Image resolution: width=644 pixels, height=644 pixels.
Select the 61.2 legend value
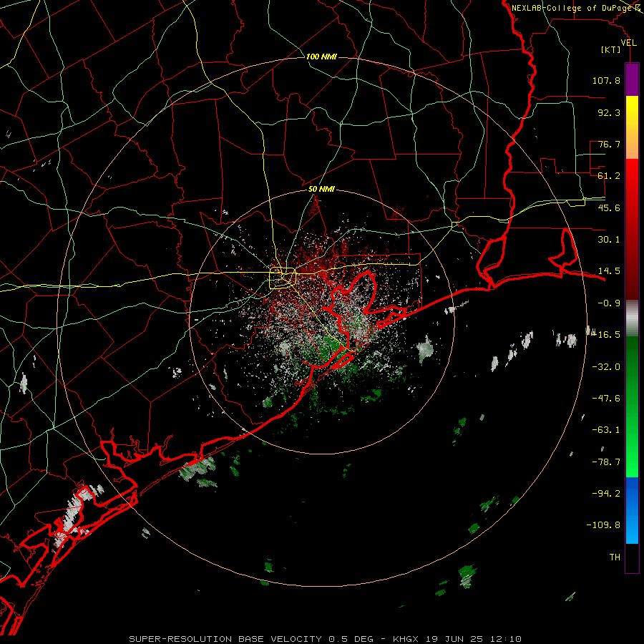[609, 176]
